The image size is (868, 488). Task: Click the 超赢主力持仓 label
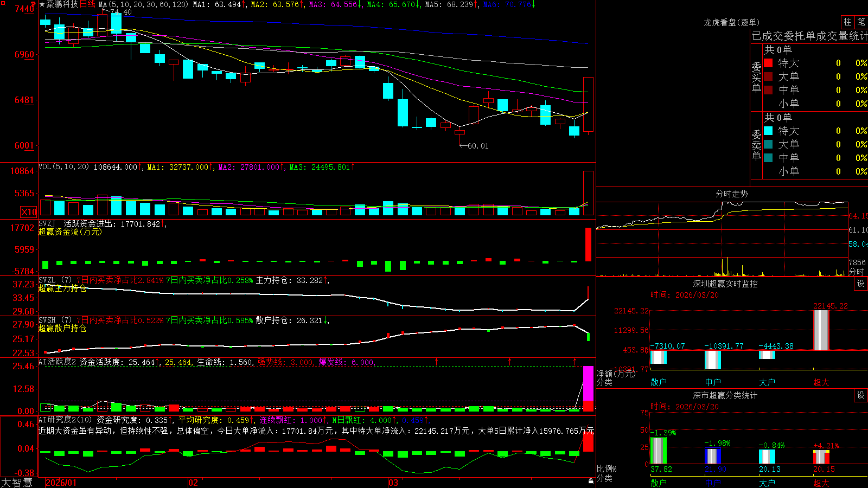[x=62, y=288]
